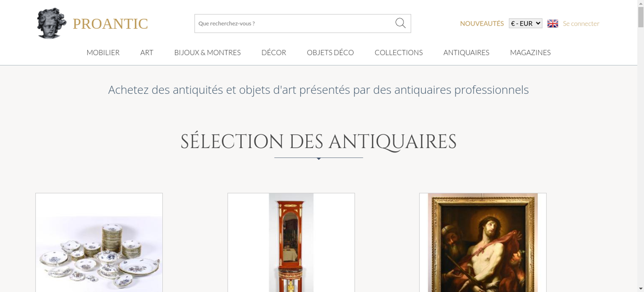The width and height of the screenshot is (644, 292).
Task: Open the EUR currency dropdown
Action: 526,23
